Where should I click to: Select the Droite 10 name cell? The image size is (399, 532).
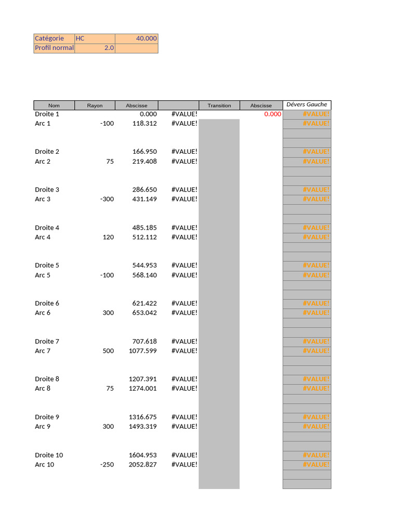tap(49, 455)
